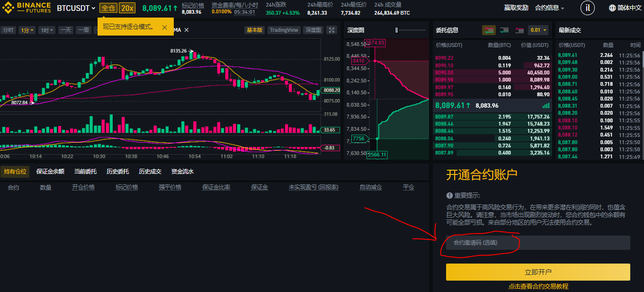Switch margin mode via 全仓 button
644x292 pixels.
click(108, 8)
